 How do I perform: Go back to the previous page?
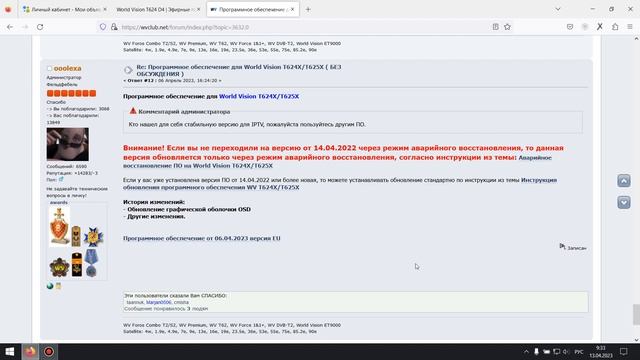click(10, 27)
